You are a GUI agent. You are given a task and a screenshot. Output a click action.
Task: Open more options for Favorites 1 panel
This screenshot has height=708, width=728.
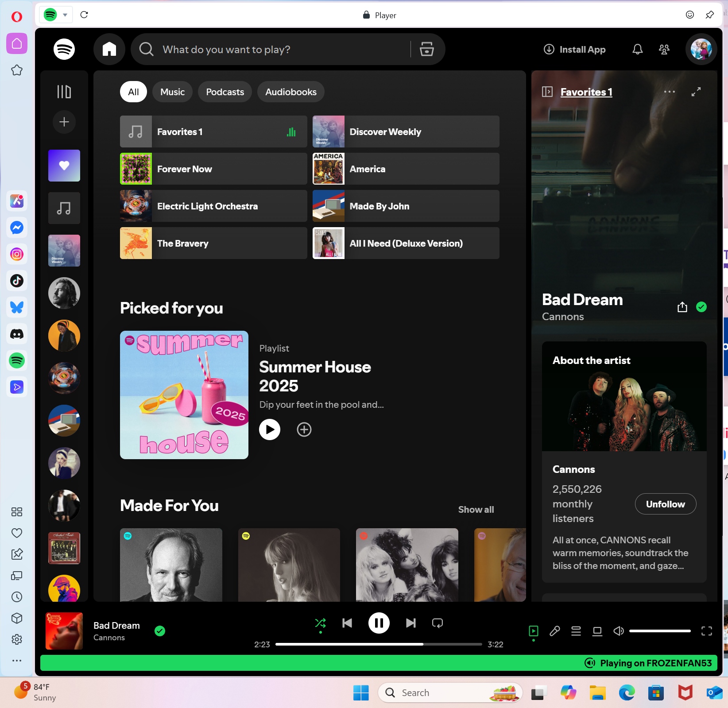(x=670, y=92)
